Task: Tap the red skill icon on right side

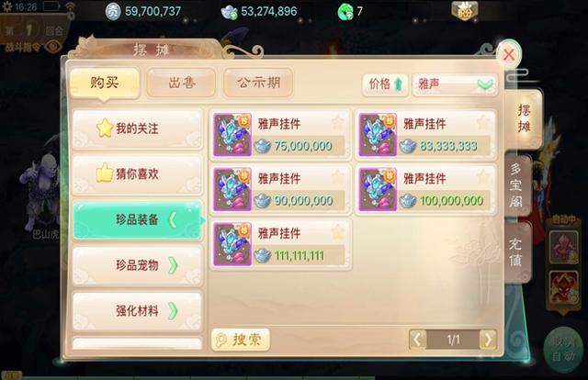Action: pos(563,287)
